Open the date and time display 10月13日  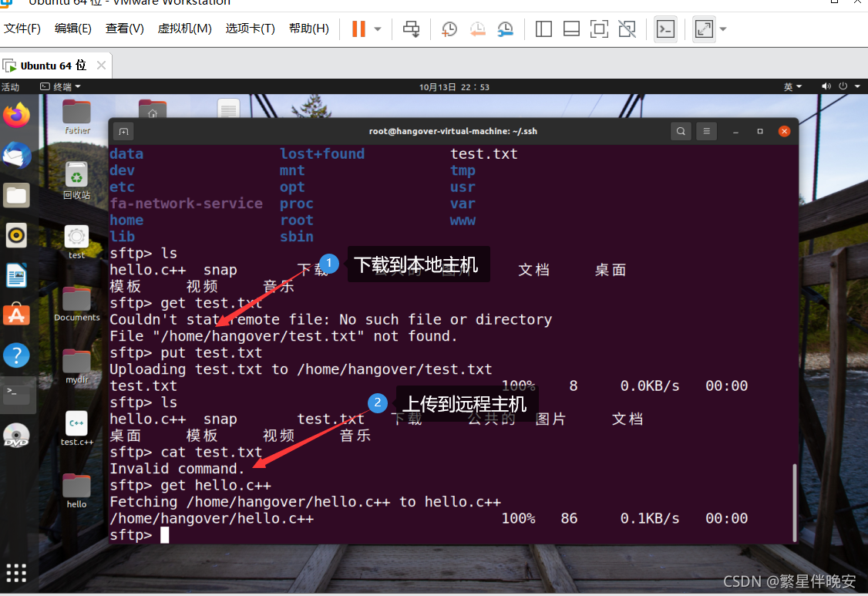(x=455, y=86)
